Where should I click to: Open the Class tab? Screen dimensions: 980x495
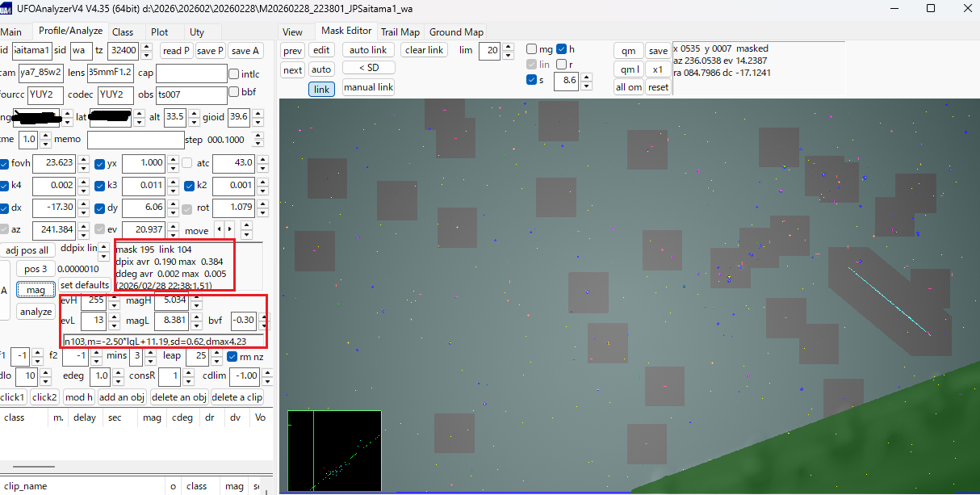click(x=123, y=32)
